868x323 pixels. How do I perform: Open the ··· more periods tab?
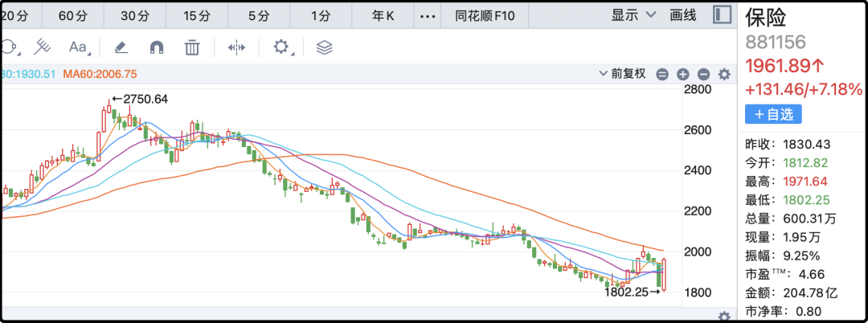[x=428, y=16]
